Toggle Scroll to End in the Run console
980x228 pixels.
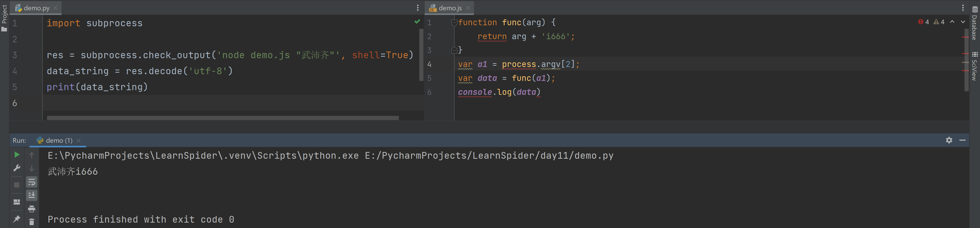coord(32,195)
